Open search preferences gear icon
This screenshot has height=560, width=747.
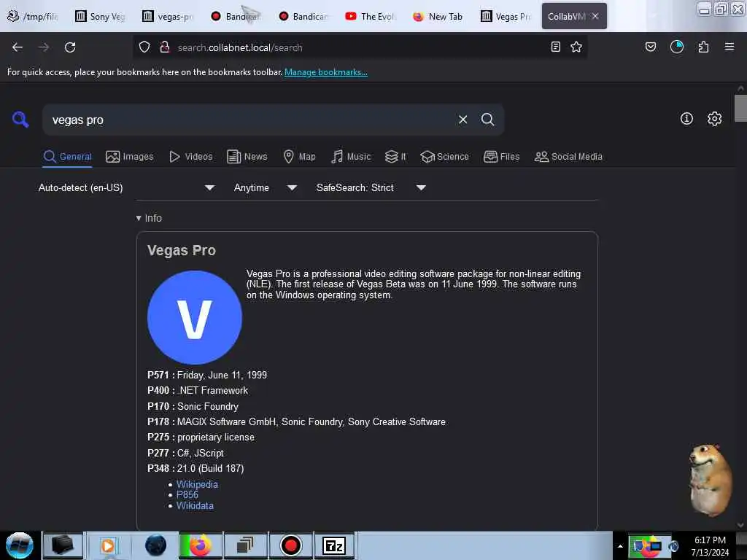coord(715,119)
